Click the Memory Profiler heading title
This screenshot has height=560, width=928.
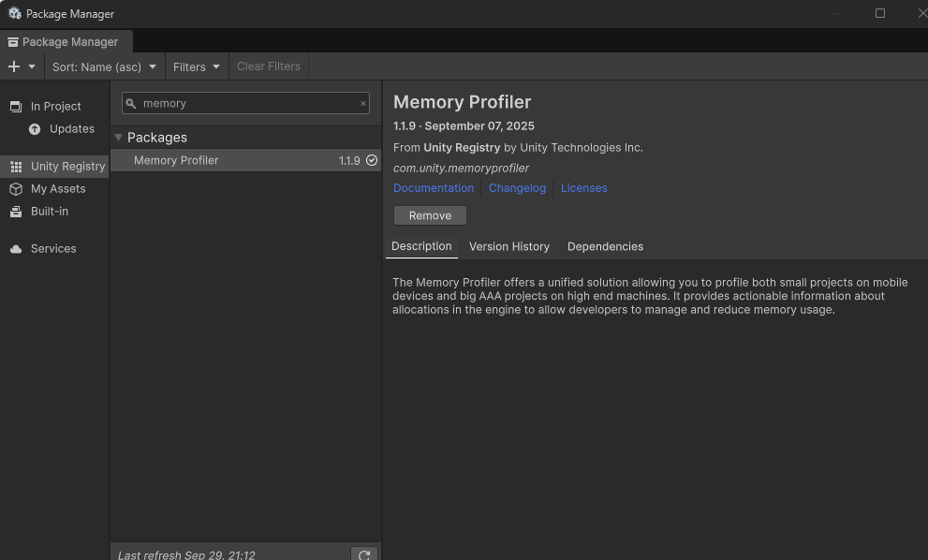point(463,102)
